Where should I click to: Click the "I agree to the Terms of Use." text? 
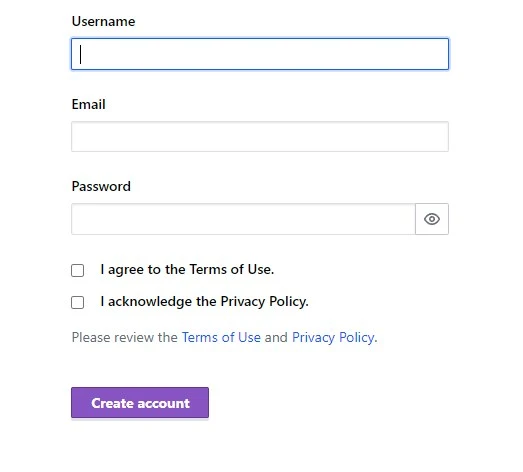point(187,270)
